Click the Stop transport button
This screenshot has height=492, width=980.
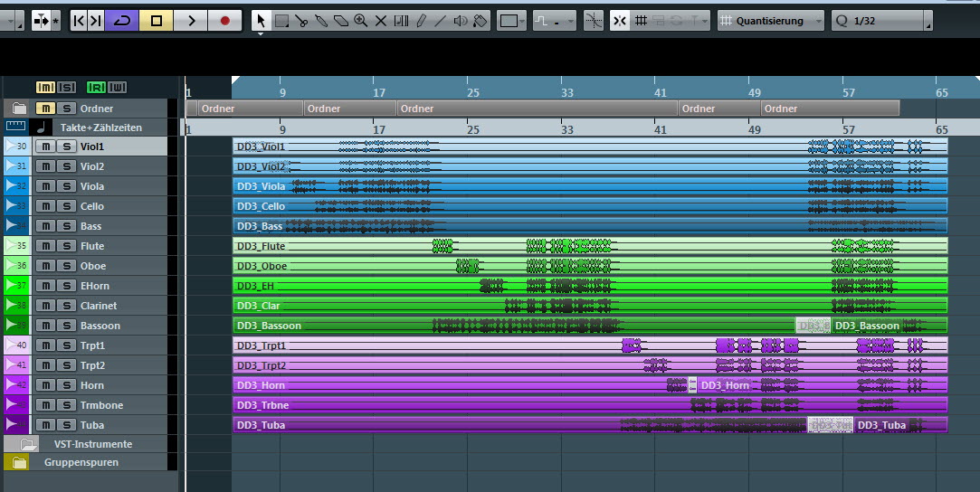click(157, 21)
